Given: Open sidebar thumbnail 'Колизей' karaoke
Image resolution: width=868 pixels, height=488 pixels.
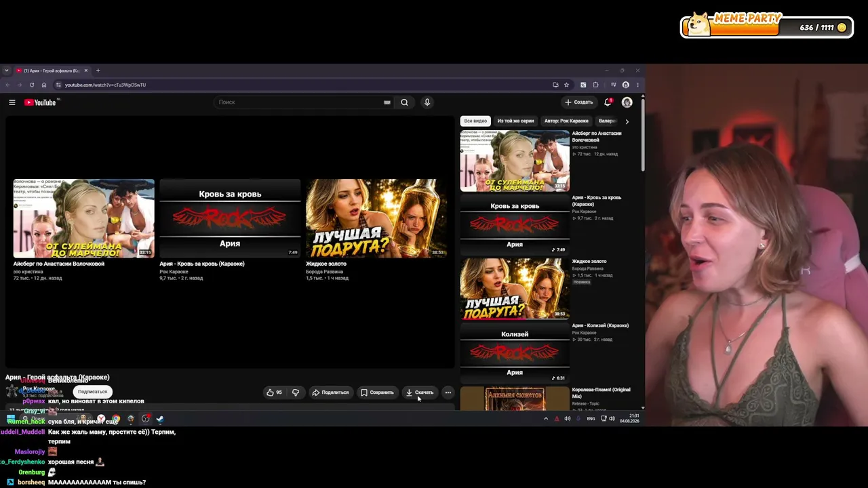Looking at the screenshot, I should tap(515, 352).
